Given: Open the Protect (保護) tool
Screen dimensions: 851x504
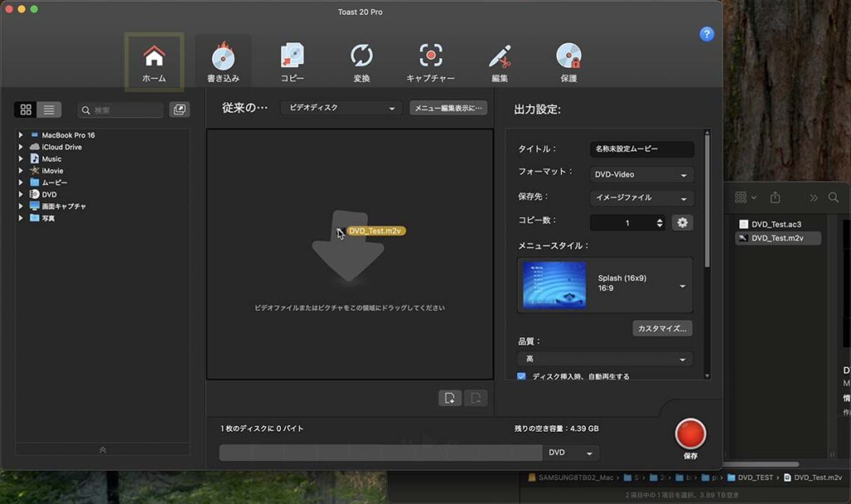Looking at the screenshot, I should tap(568, 62).
